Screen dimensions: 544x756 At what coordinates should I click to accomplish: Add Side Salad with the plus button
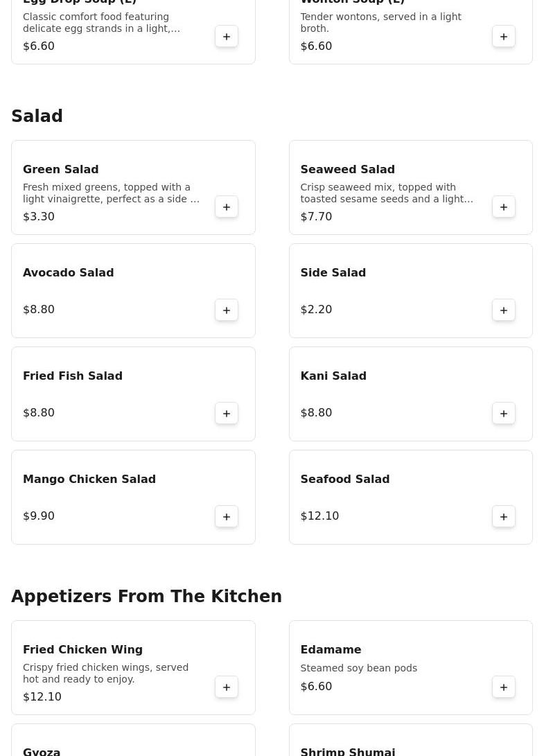[x=504, y=310]
